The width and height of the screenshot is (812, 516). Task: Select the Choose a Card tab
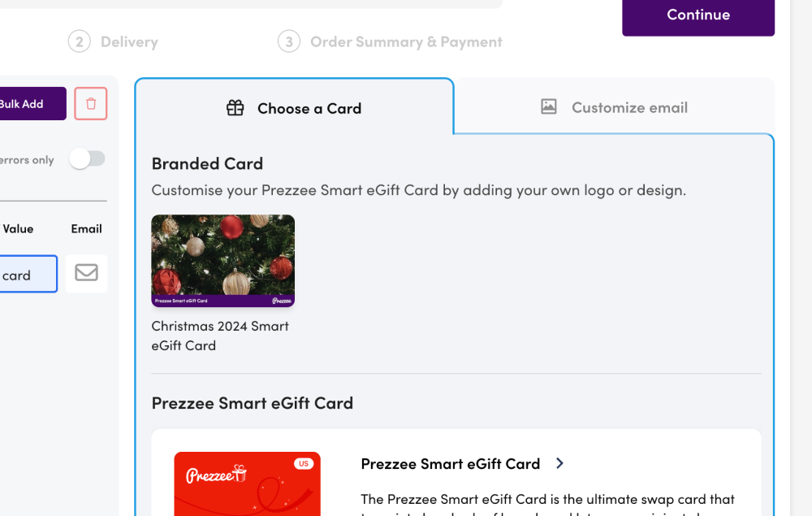pos(294,107)
